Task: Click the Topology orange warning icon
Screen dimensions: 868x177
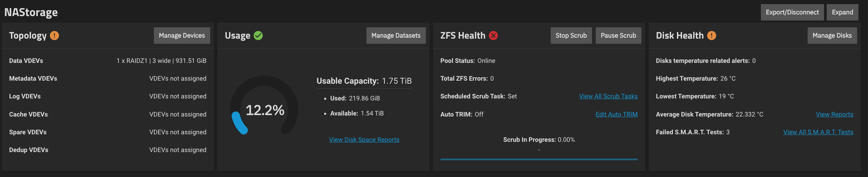Action: pos(54,36)
